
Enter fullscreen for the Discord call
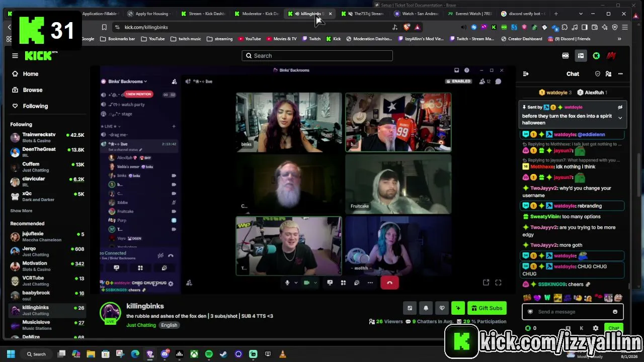pos(498,283)
